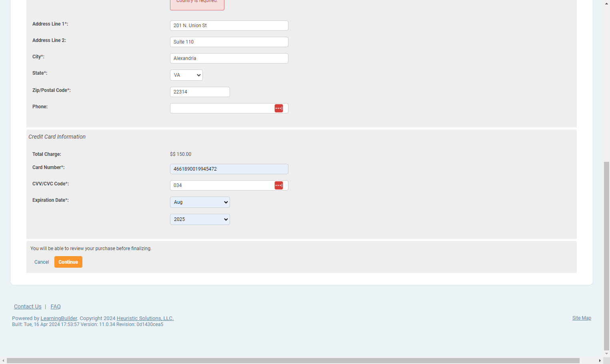610x364 pixels.
Task: Open the expiration year dropdown showing 2025
Action: tap(200, 219)
